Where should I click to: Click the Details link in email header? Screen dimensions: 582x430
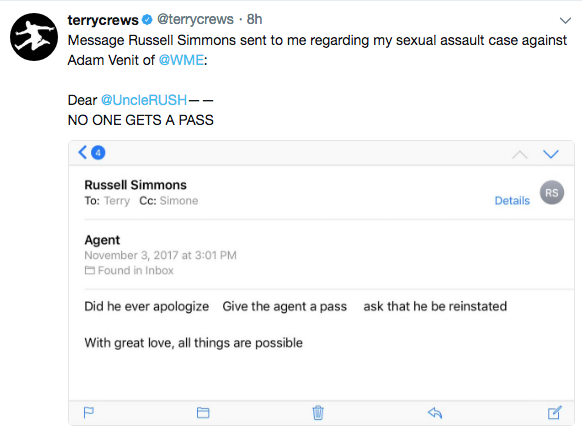pyautogui.click(x=512, y=201)
